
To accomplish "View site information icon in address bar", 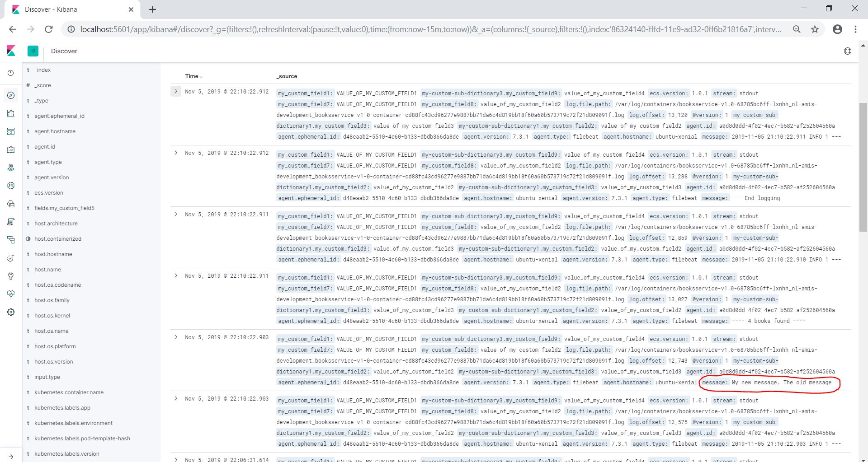I will [71, 29].
